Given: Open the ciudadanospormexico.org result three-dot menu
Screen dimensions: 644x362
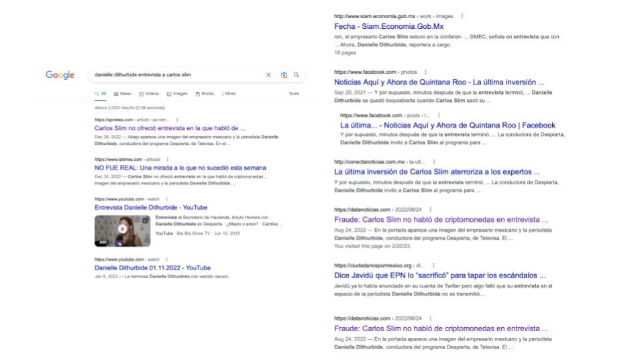Looking at the screenshot, I should coord(433,265).
